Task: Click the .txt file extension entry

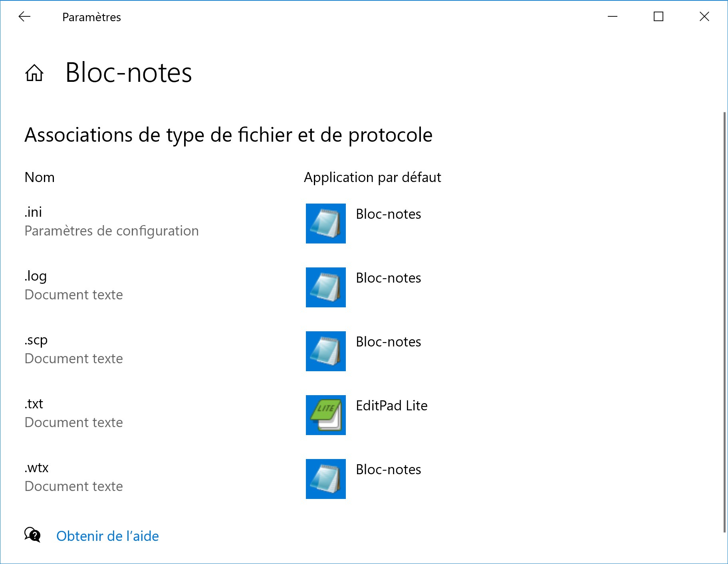Action: click(x=73, y=413)
